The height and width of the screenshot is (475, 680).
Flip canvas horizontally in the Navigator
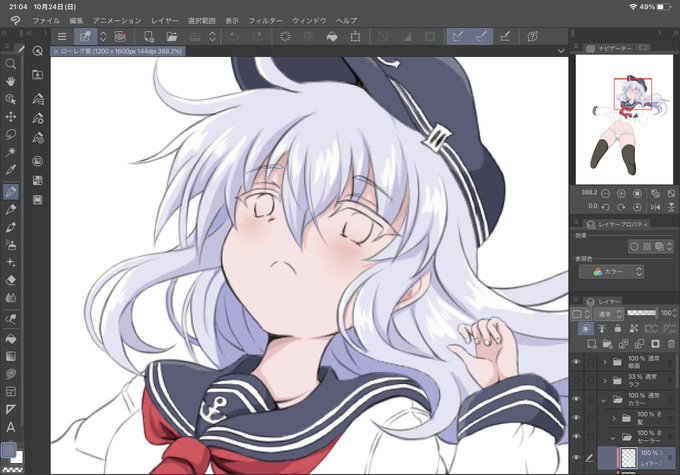pos(655,207)
